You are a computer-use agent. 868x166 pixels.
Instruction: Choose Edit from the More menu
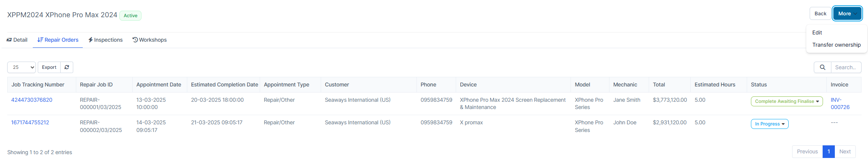(x=817, y=33)
